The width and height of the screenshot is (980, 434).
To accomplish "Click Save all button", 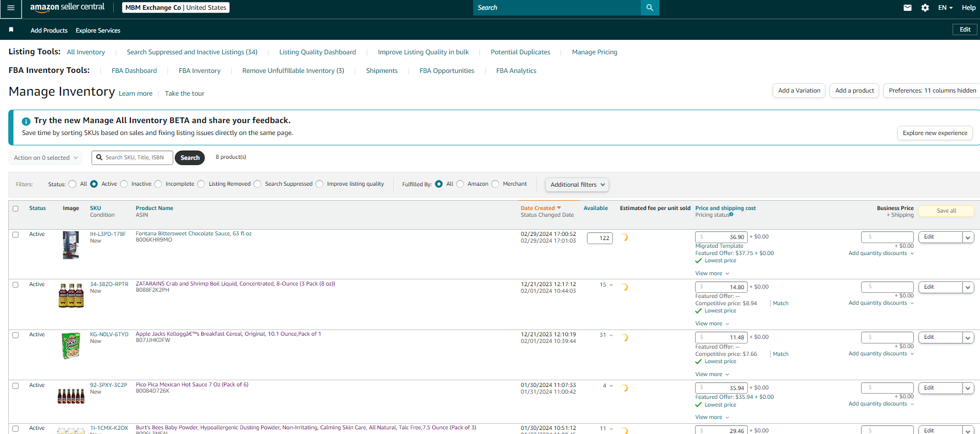I will [946, 211].
